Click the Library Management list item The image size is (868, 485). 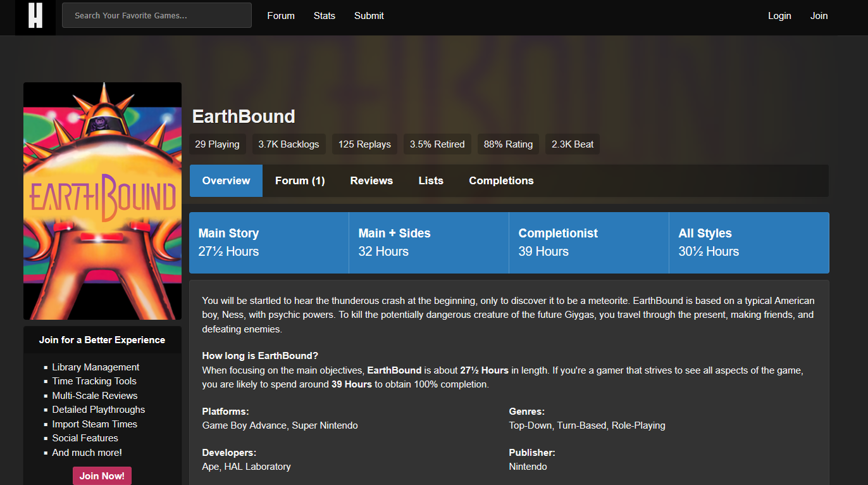pyautogui.click(x=96, y=367)
